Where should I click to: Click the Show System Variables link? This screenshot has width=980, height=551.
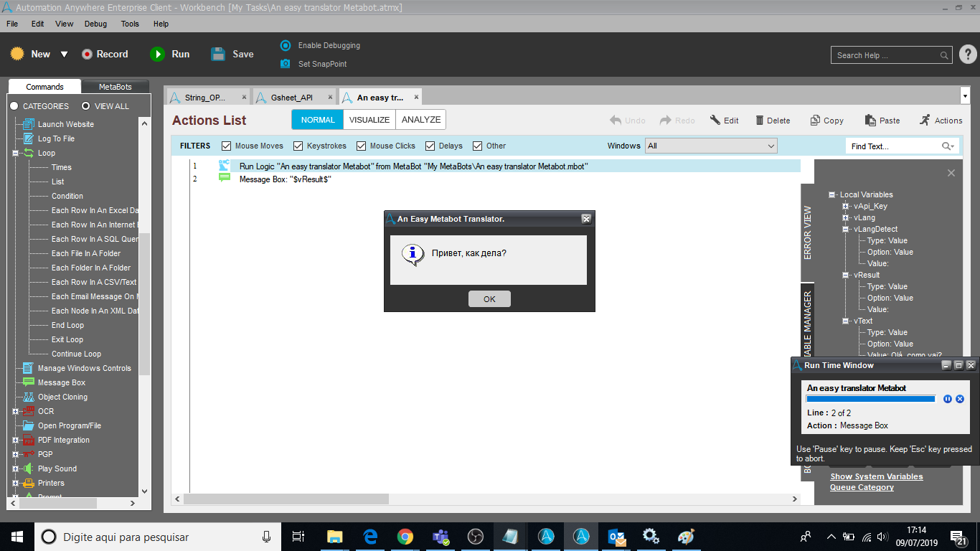877,476
